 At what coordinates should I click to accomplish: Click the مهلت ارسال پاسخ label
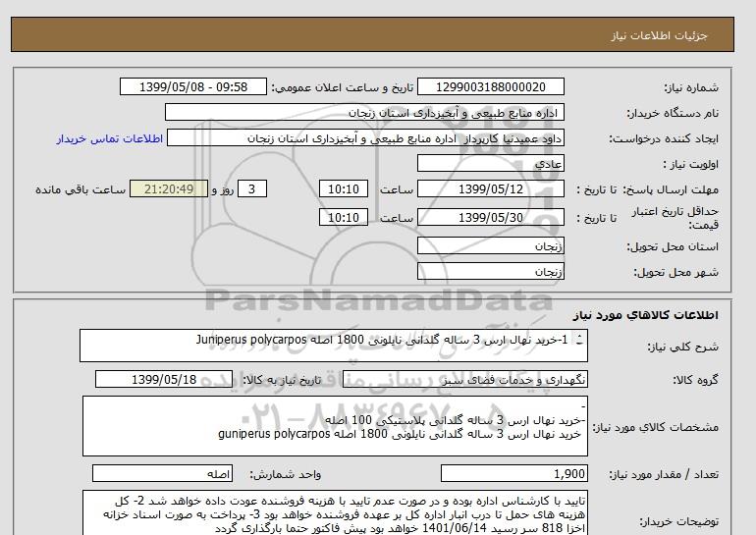(x=672, y=189)
